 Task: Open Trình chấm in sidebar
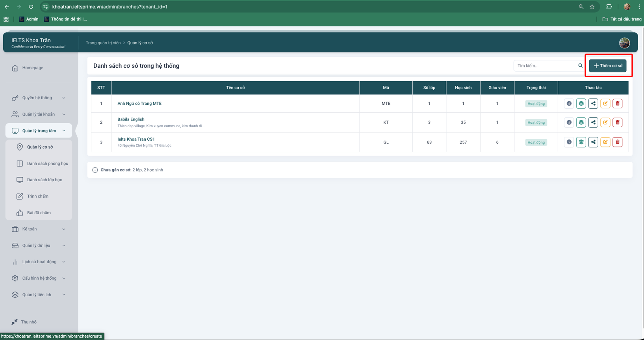pos(37,196)
